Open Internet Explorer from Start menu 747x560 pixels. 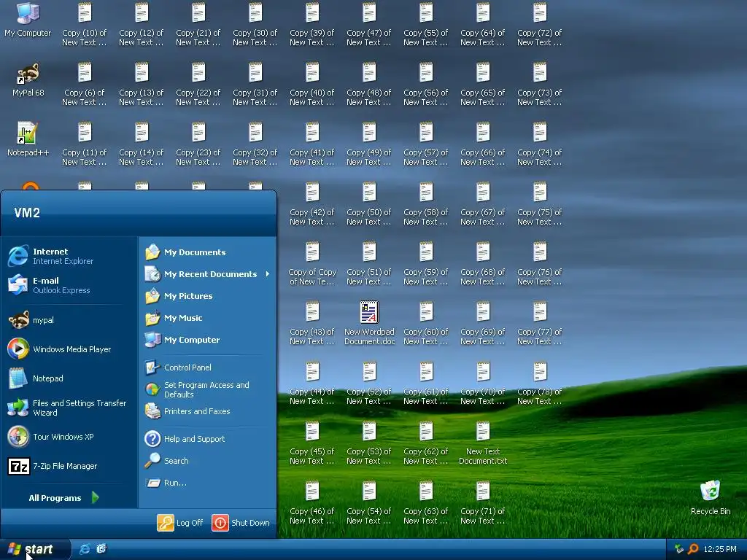69,256
